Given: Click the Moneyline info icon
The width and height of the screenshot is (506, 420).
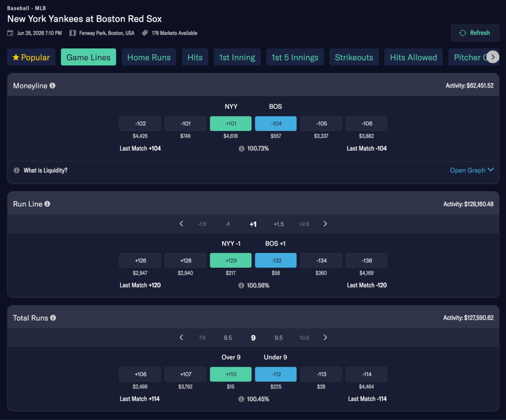Looking at the screenshot, I should click(52, 85).
